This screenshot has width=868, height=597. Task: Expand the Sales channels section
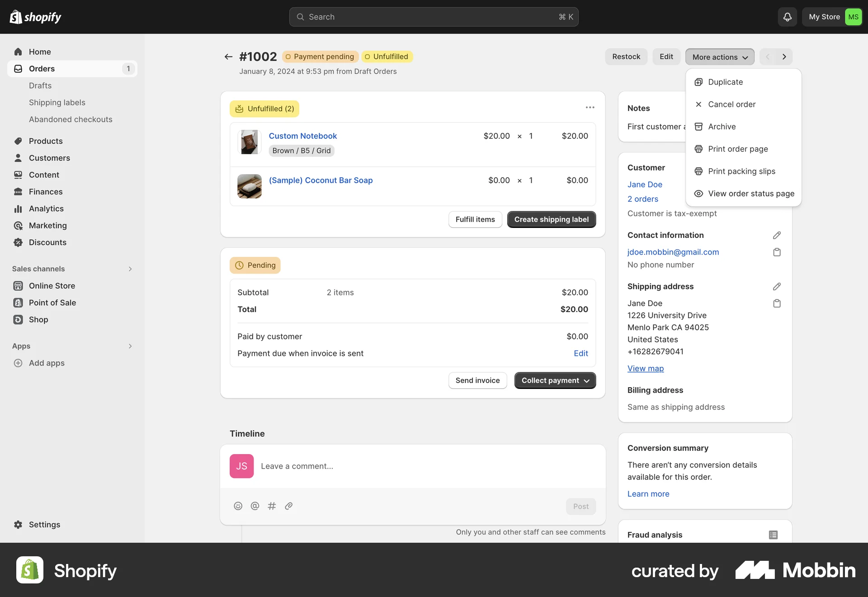[x=130, y=269]
